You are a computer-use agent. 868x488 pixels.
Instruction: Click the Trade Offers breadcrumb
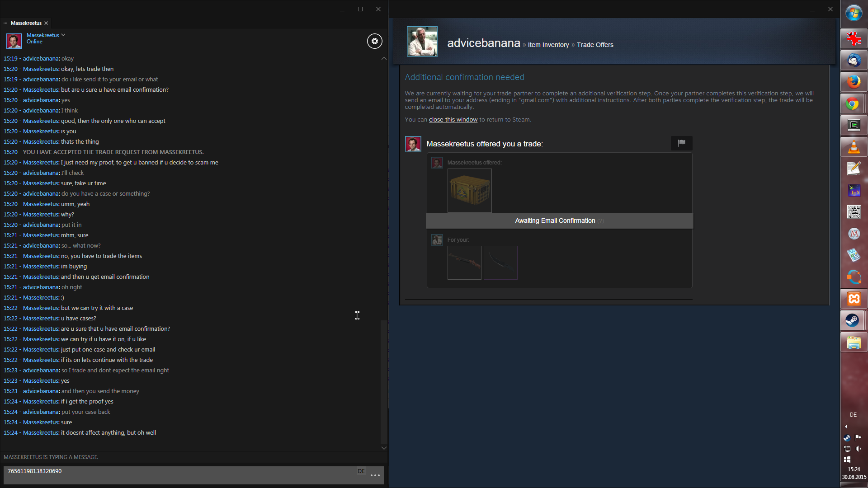tap(595, 45)
